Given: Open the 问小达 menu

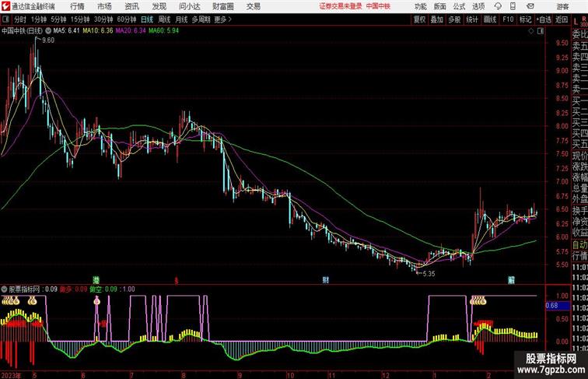Looking at the screenshot, I should click(x=189, y=6).
